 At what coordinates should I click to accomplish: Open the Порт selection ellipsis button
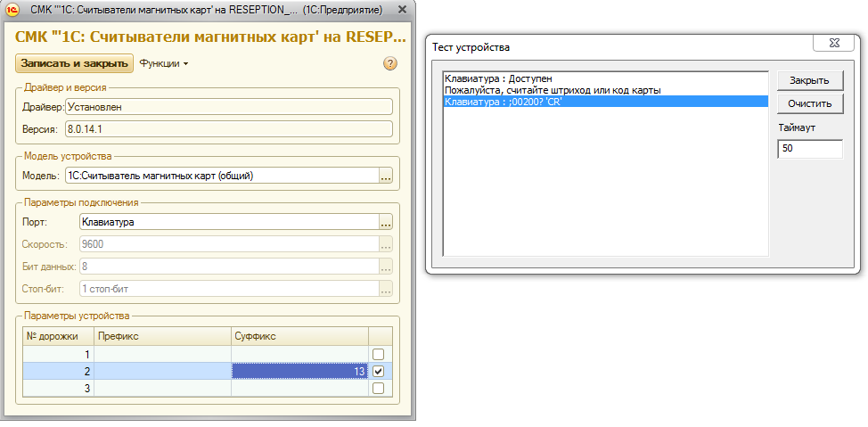[x=386, y=222]
